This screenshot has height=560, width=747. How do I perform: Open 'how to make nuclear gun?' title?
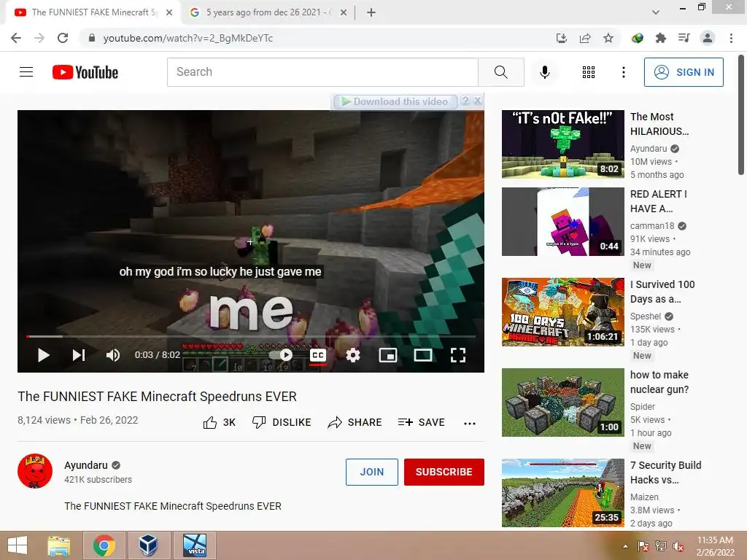tap(659, 382)
